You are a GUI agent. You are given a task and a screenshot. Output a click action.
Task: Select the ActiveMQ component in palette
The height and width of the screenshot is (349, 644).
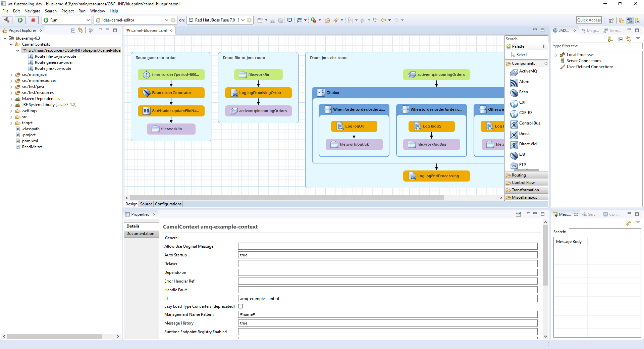pos(528,71)
